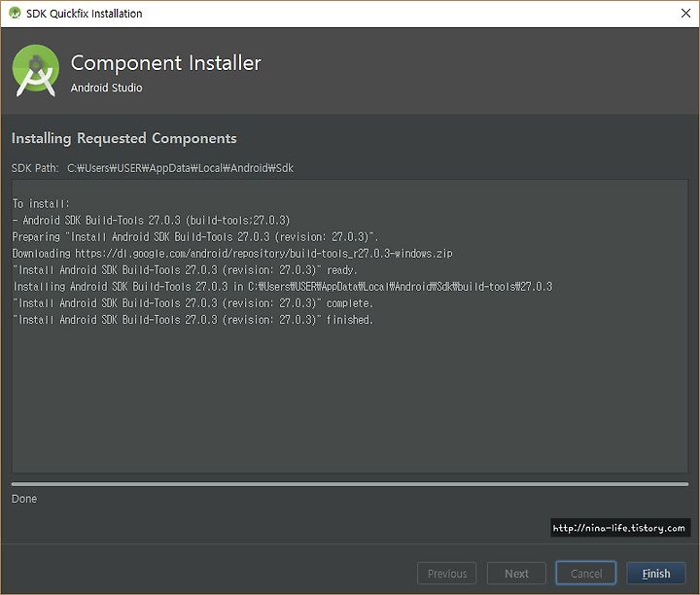Close the SDK Quickfix Installation window
Image resolution: width=700 pixels, height=595 pixels.
[685, 14]
